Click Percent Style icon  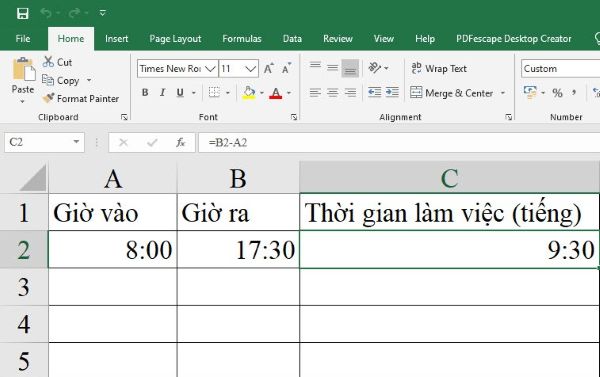coord(557,93)
